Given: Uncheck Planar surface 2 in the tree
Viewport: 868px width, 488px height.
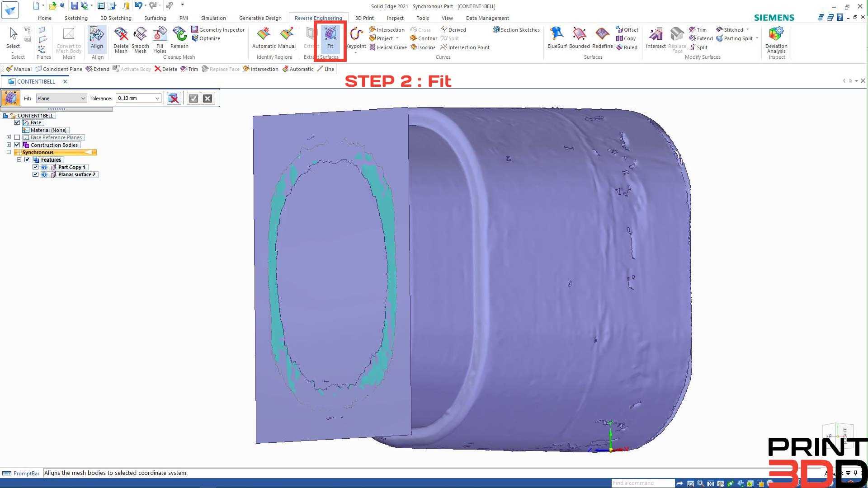Looking at the screenshot, I should tap(35, 174).
